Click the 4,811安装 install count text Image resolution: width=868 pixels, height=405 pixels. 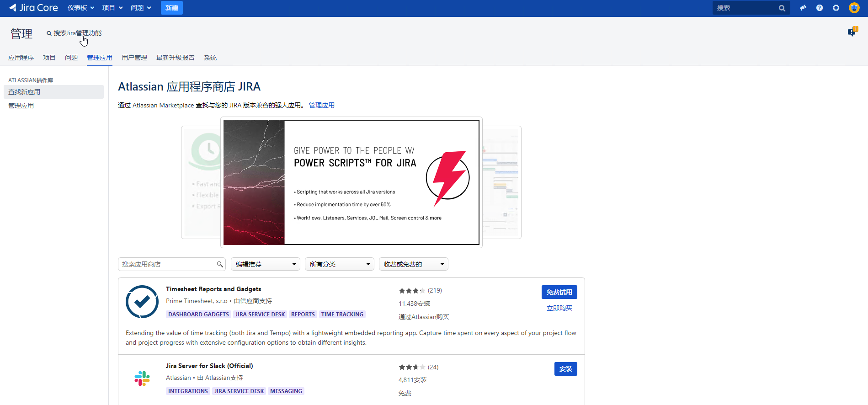[x=412, y=380]
